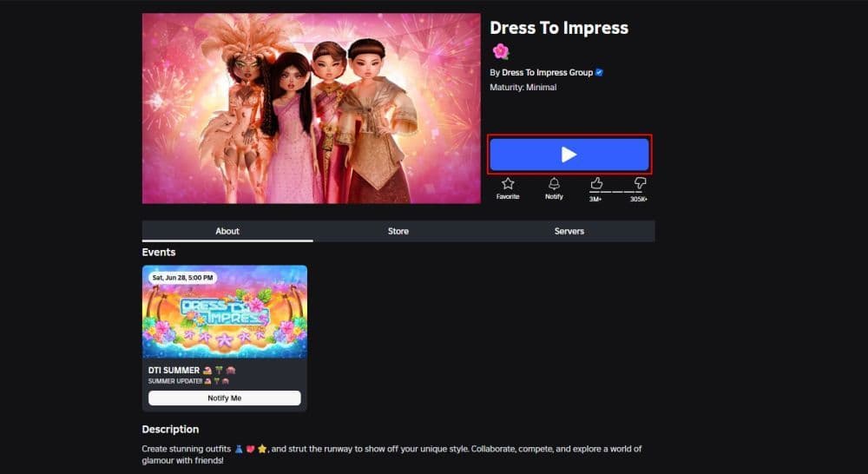868x474 pixels.
Task: Click the pink flower emoji under title
Action: tap(501, 51)
